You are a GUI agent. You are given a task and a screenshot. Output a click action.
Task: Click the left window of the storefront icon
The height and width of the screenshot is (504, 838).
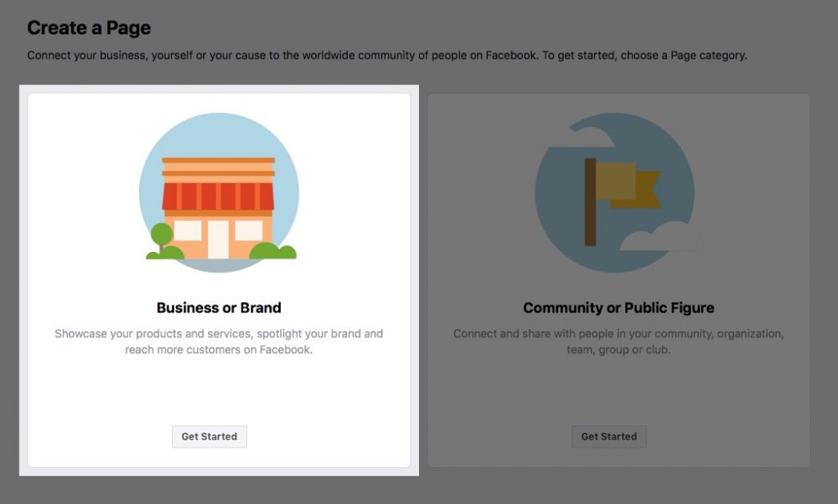(x=187, y=231)
